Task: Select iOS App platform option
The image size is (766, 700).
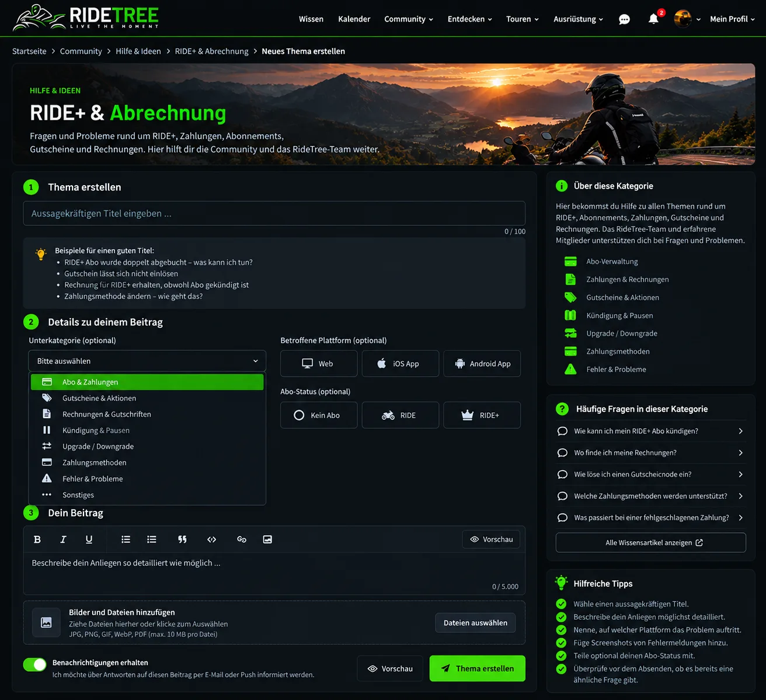Action: coord(401,364)
